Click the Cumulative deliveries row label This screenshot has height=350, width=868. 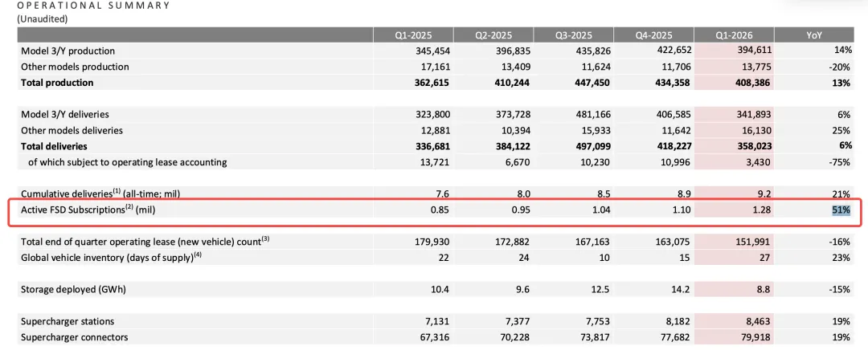(100, 193)
